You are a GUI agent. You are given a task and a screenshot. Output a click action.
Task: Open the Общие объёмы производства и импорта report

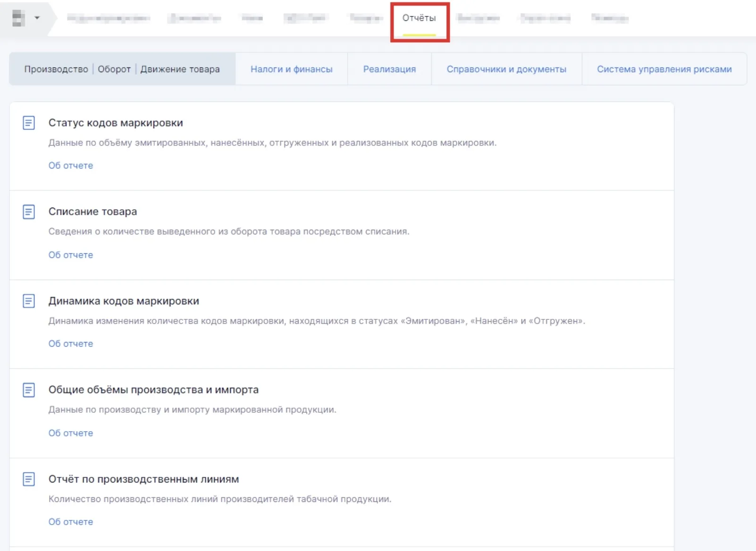coord(153,390)
